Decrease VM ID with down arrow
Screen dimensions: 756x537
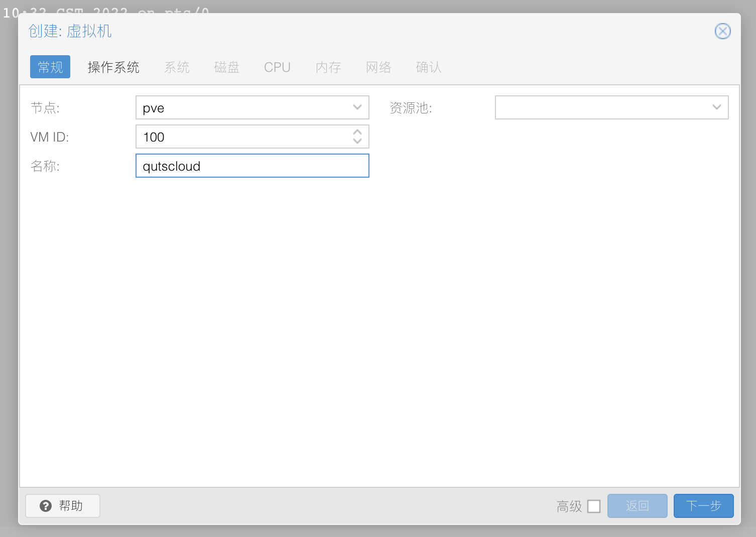tap(357, 141)
